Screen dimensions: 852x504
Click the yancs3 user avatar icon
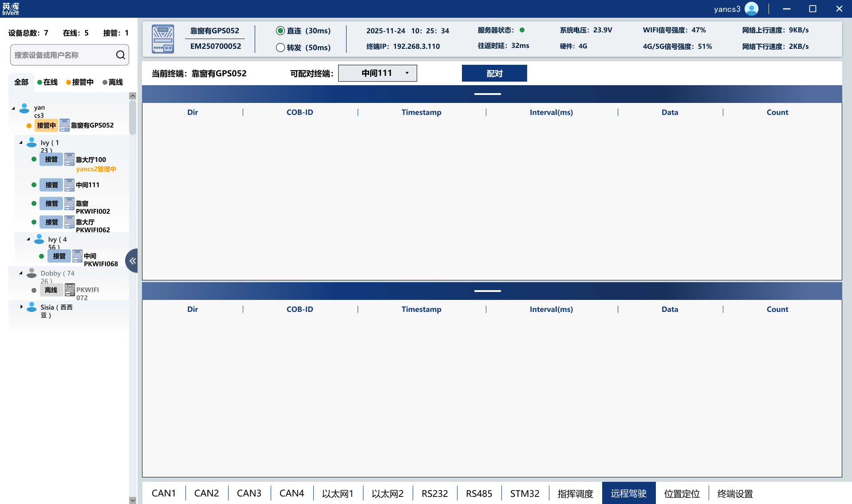751,9
